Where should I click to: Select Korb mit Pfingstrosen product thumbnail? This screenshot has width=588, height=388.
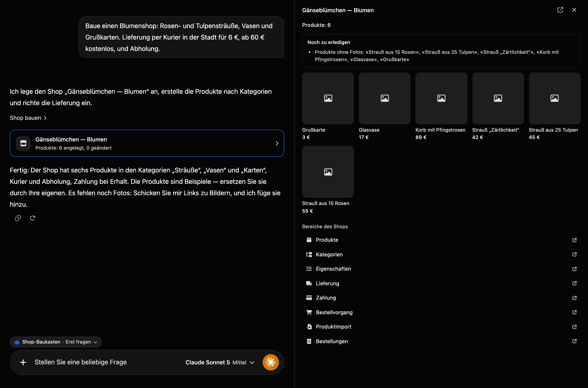click(x=441, y=98)
